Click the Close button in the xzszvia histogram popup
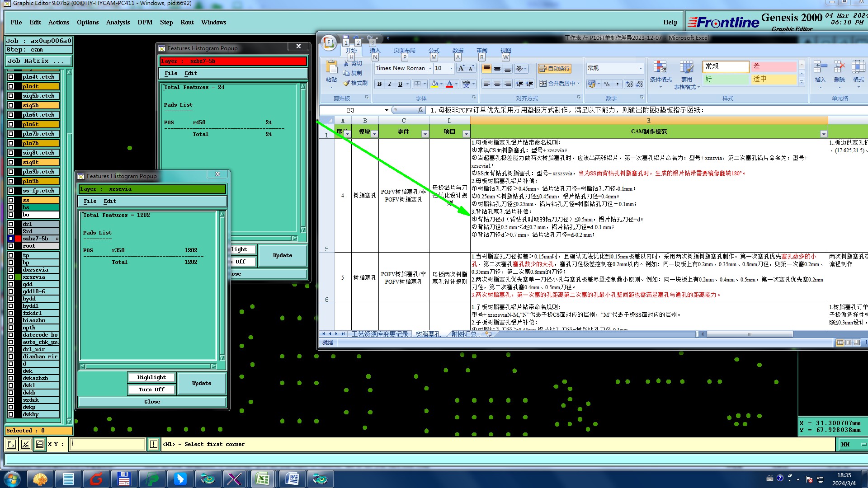 (x=152, y=402)
